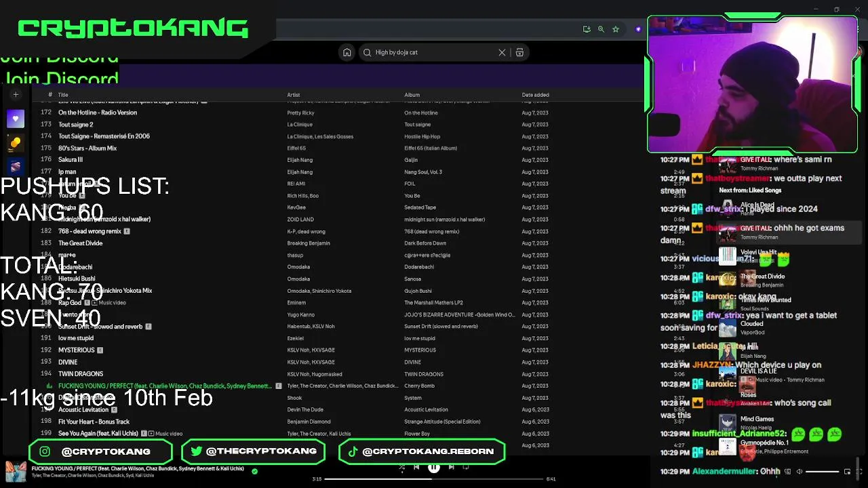Select track 'On the Hotline - Radio Version'
Viewport: 868px width, 488px height.
98,113
